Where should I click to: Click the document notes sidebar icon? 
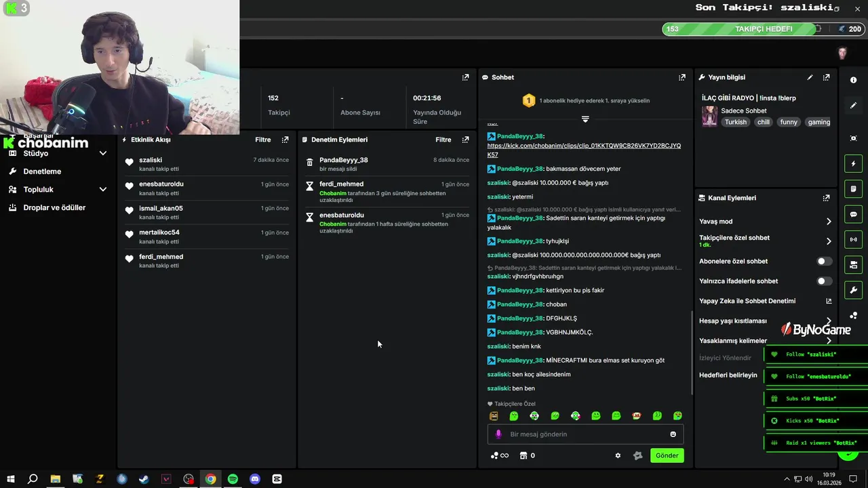tap(853, 188)
